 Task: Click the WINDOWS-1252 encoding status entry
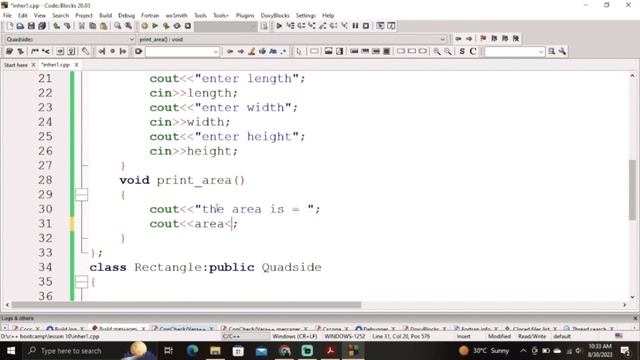click(344, 336)
